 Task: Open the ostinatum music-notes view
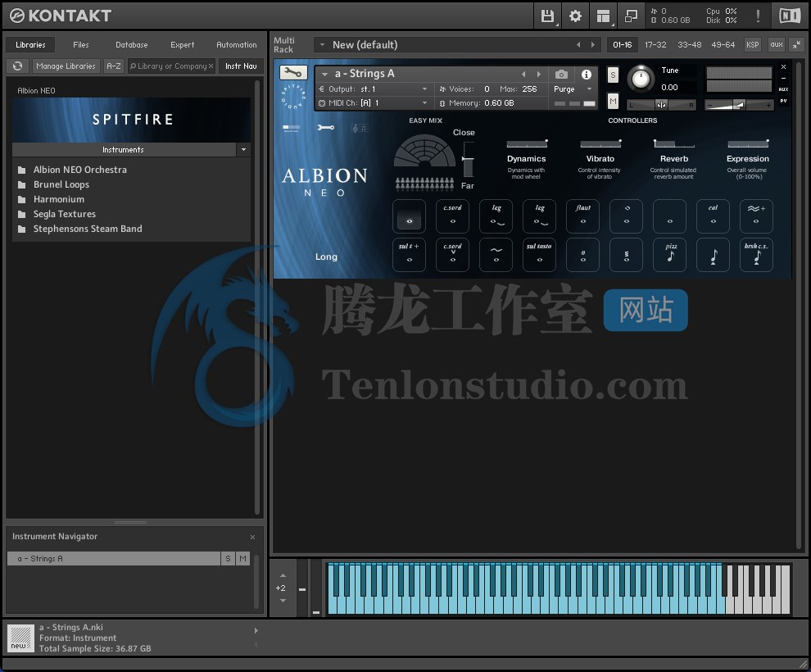point(360,128)
